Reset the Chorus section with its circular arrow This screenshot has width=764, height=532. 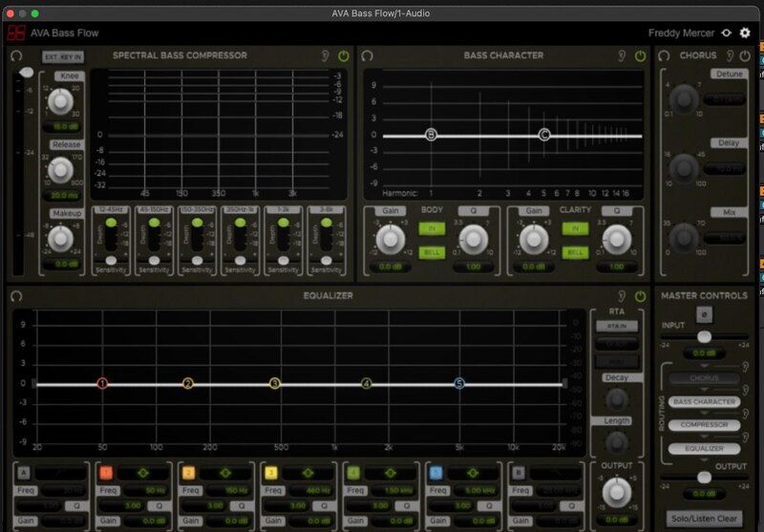[665, 55]
